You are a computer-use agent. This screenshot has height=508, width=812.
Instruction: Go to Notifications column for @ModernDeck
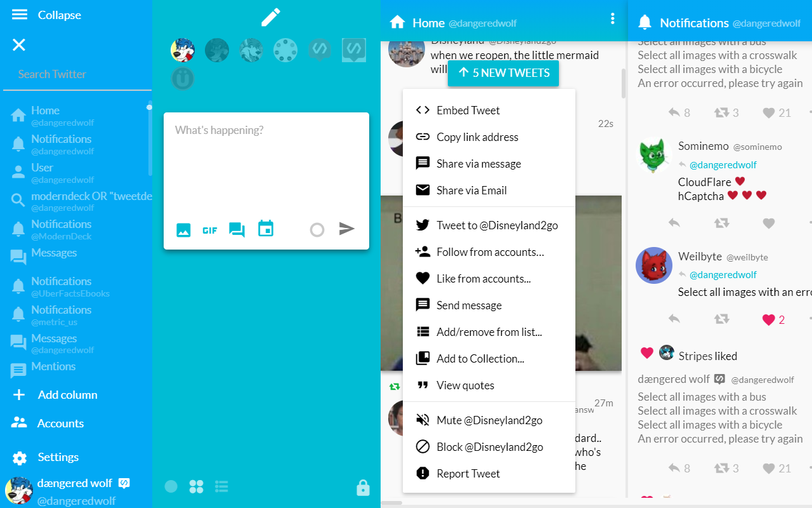pyautogui.click(x=76, y=229)
